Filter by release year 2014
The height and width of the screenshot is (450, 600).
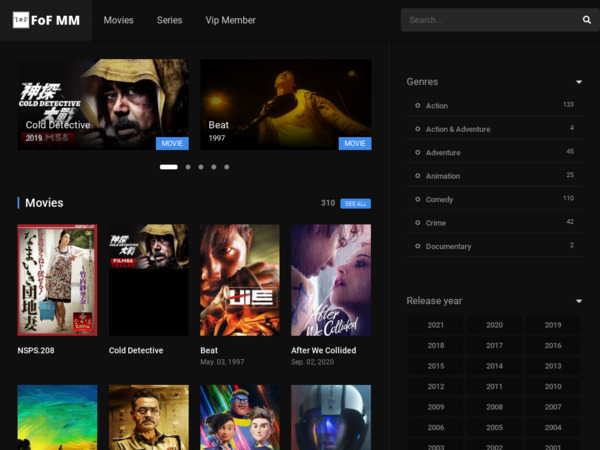(x=494, y=366)
